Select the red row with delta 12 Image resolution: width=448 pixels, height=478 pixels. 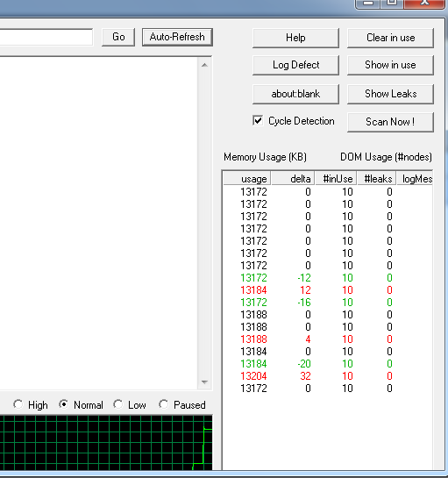tap(328, 290)
